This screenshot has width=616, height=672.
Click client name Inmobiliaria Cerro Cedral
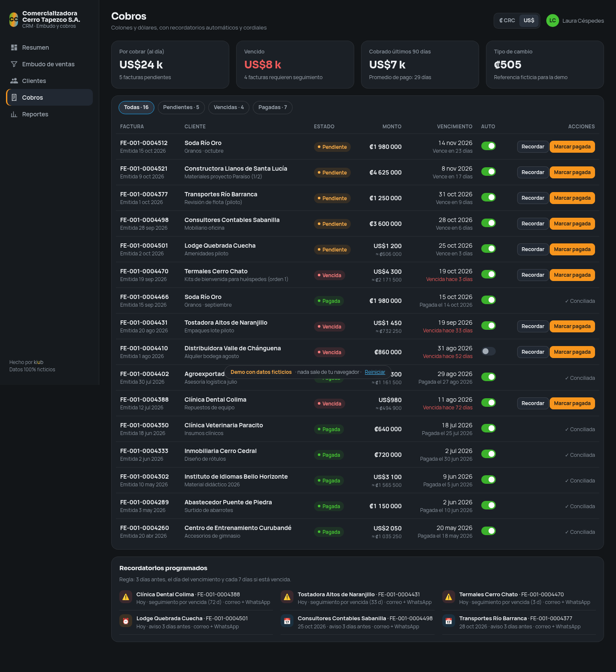220,451
